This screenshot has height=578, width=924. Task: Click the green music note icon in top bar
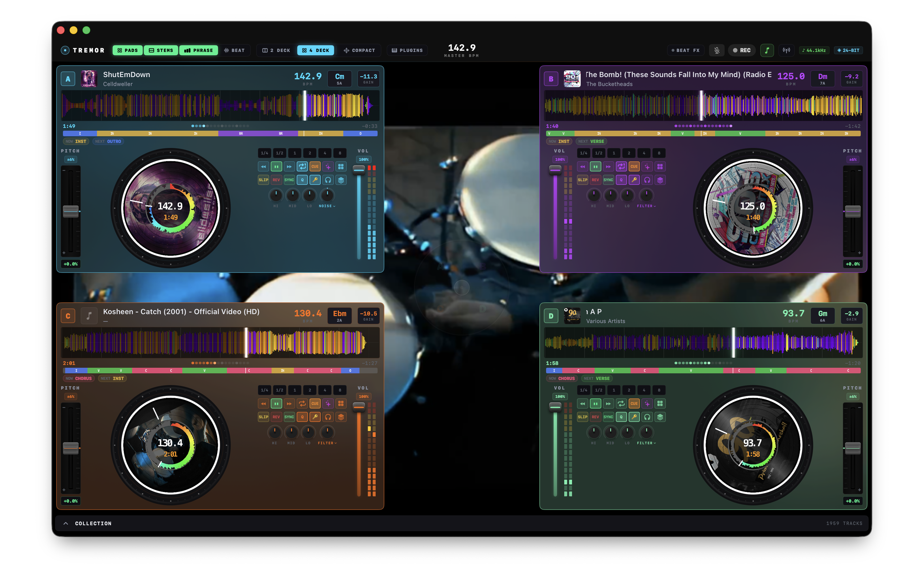click(x=767, y=50)
